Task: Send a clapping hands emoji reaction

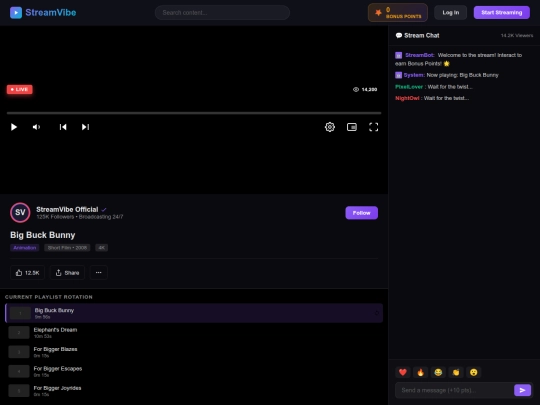Action: pyautogui.click(x=456, y=372)
